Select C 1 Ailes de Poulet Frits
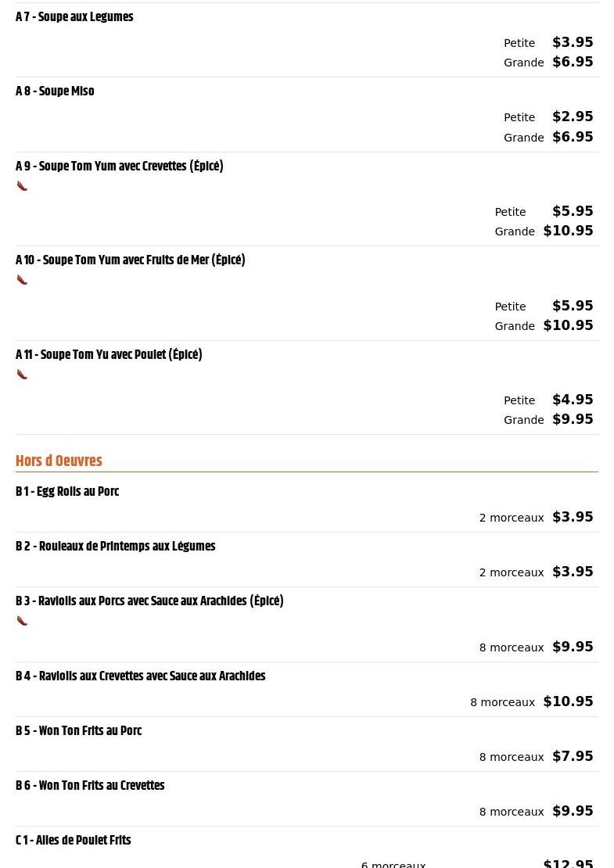The height and width of the screenshot is (868, 614). 74,841
